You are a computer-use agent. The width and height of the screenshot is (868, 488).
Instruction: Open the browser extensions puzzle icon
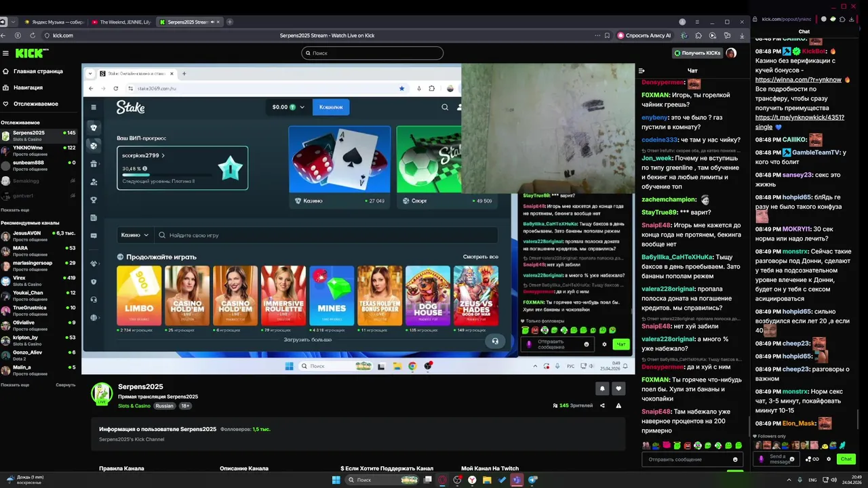[698, 35]
